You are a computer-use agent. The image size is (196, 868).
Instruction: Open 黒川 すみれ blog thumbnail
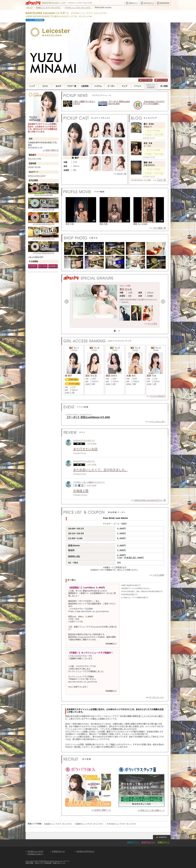(x=136, y=128)
